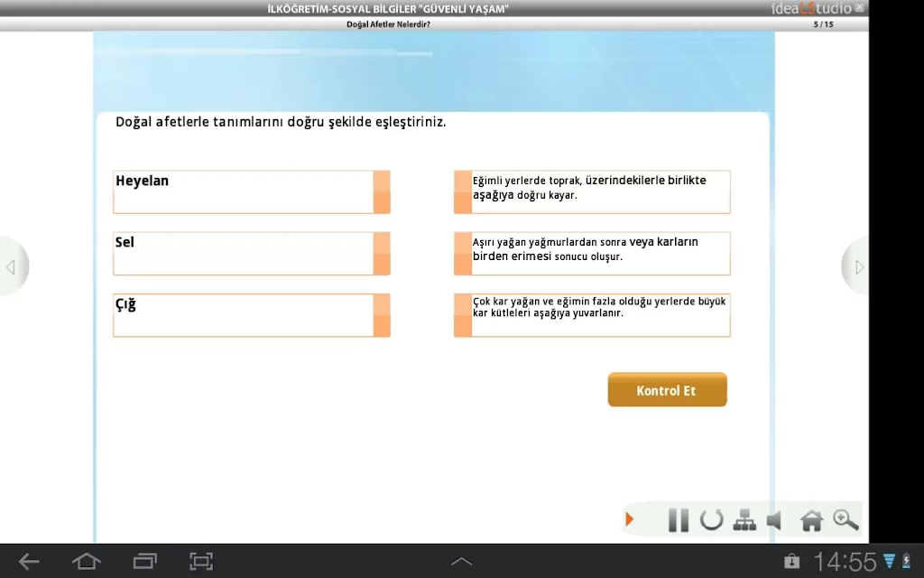Tap the Wi-Fi signal status icon
The width and height of the screenshot is (924, 578).
point(889,561)
